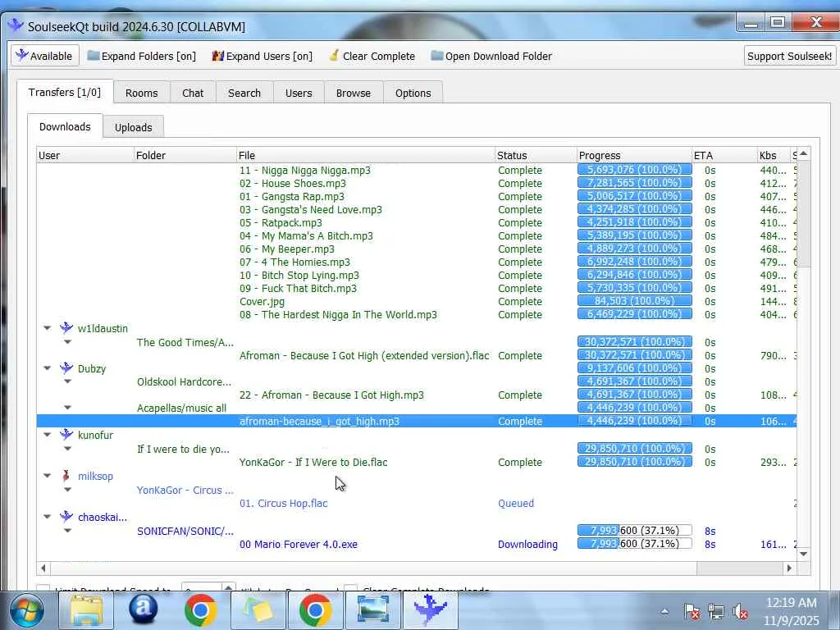Select 02 - House Shoes.mp3 file
The height and width of the screenshot is (630, 840).
pyautogui.click(x=293, y=183)
